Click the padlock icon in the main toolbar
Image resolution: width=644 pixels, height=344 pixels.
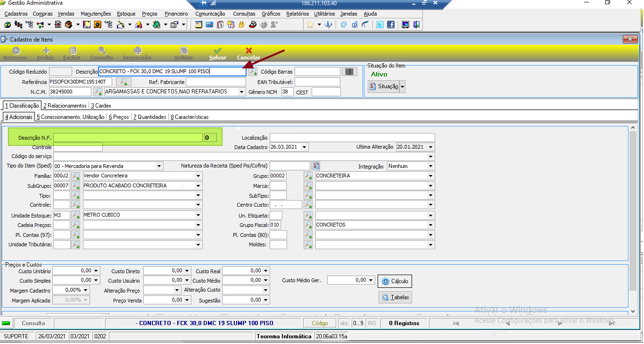pyautogui.click(x=241, y=25)
